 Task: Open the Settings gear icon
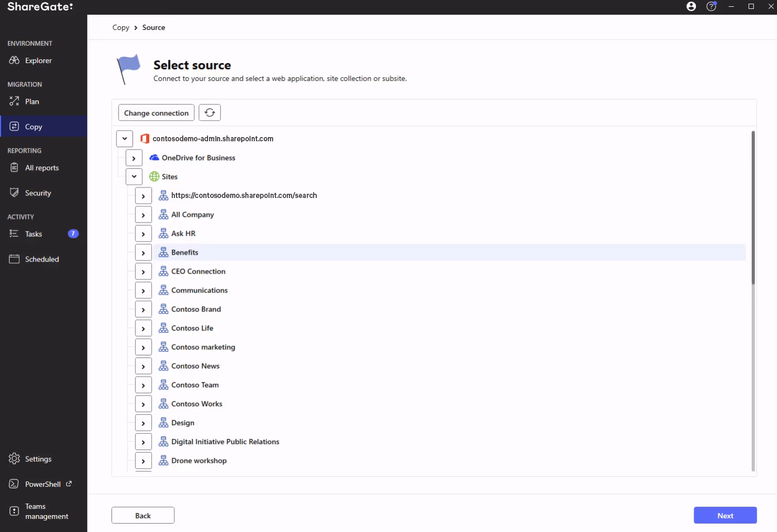(14, 458)
